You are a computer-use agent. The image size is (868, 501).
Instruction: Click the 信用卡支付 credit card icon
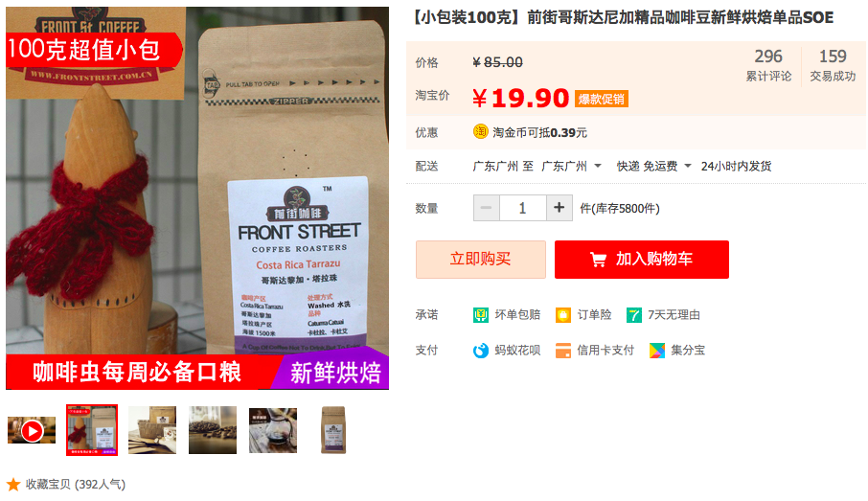click(x=563, y=351)
